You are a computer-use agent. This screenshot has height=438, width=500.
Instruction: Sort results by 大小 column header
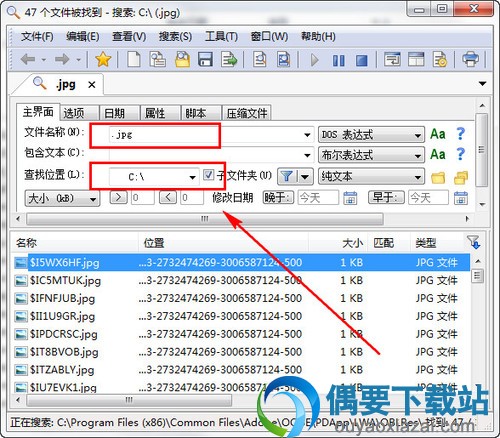pos(338,243)
